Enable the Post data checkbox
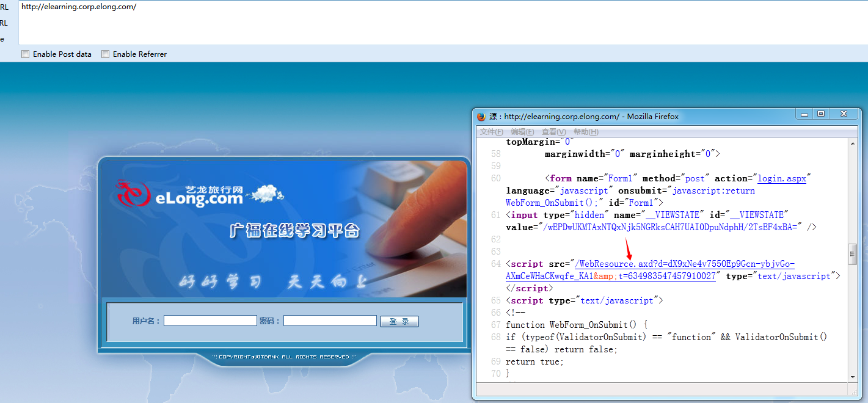Viewport: 868px width, 403px height. coord(25,54)
